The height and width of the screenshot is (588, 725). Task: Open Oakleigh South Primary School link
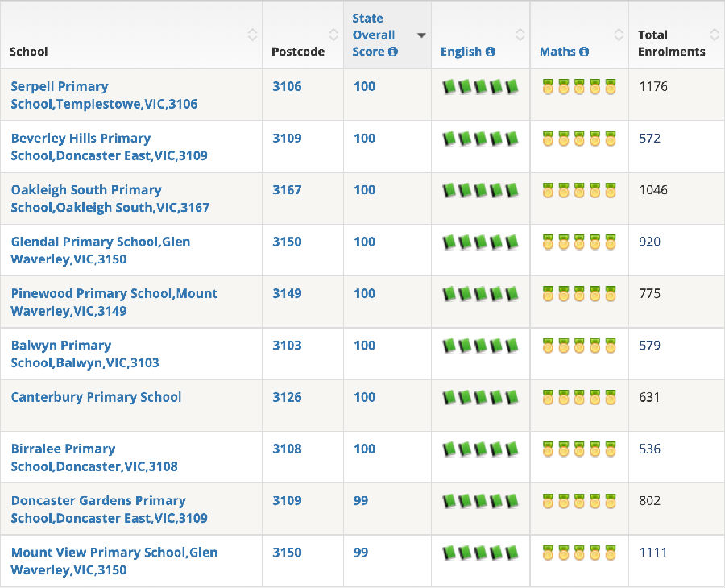pos(110,199)
